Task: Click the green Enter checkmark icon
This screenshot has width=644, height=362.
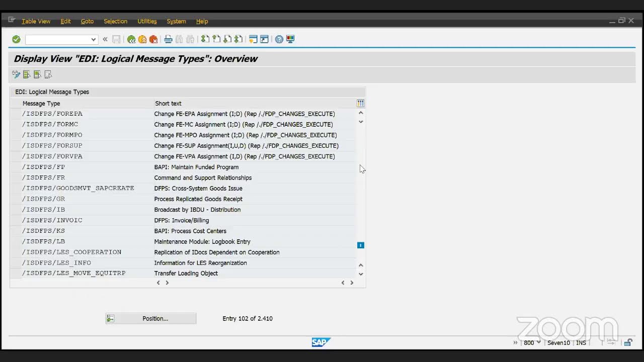Action: tap(16, 39)
